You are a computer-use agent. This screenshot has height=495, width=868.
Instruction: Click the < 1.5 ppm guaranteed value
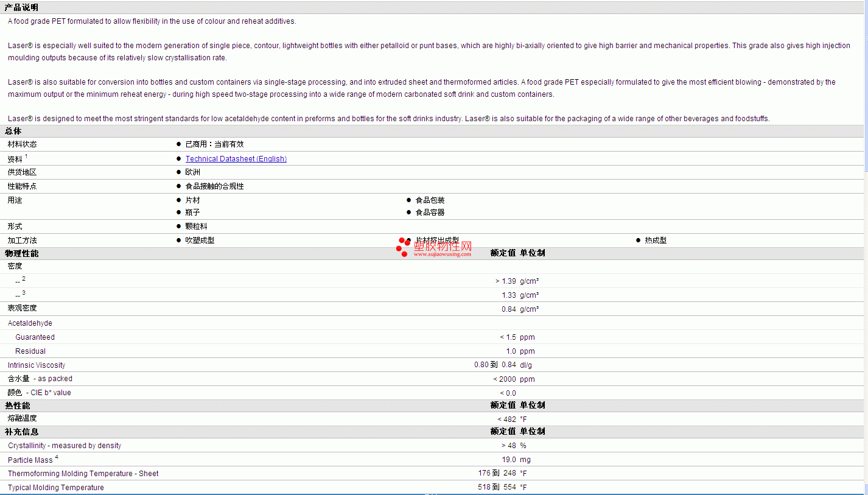(517, 337)
